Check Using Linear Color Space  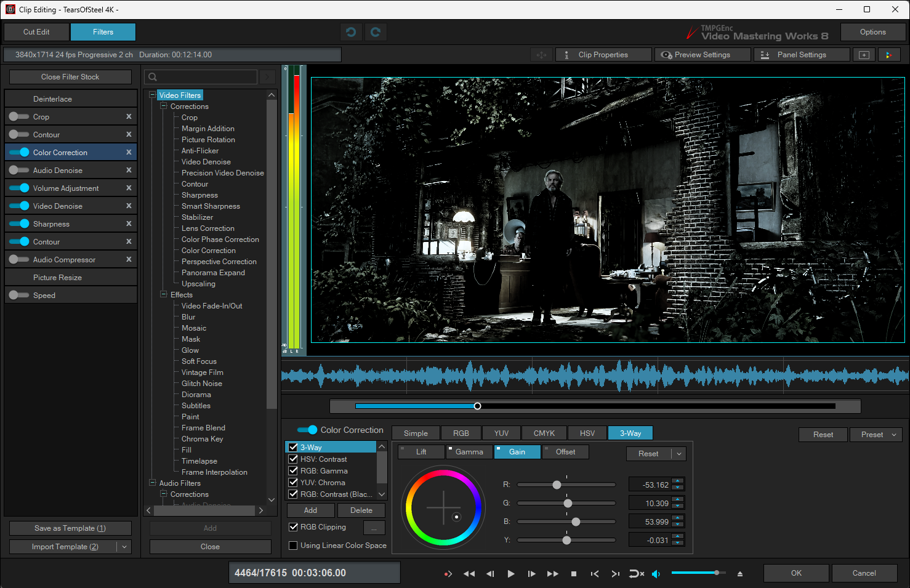[x=294, y=546]
